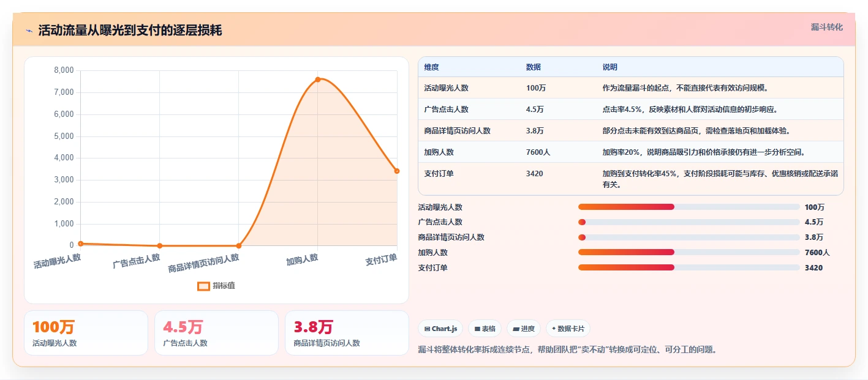This screenshot has height=380, width=868.
Task: Click the 活动流量从曝光到支付的逐层损耗 title
Action: point(130,31)
